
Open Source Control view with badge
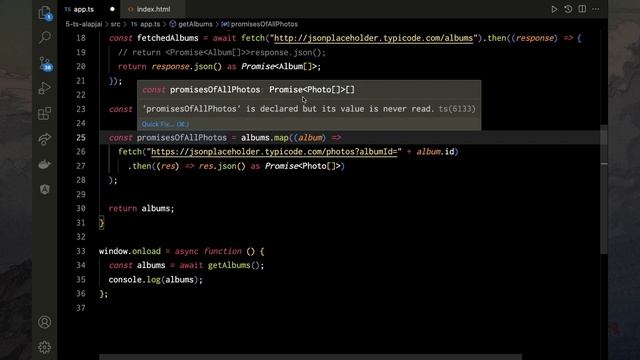tap(45, 64)
